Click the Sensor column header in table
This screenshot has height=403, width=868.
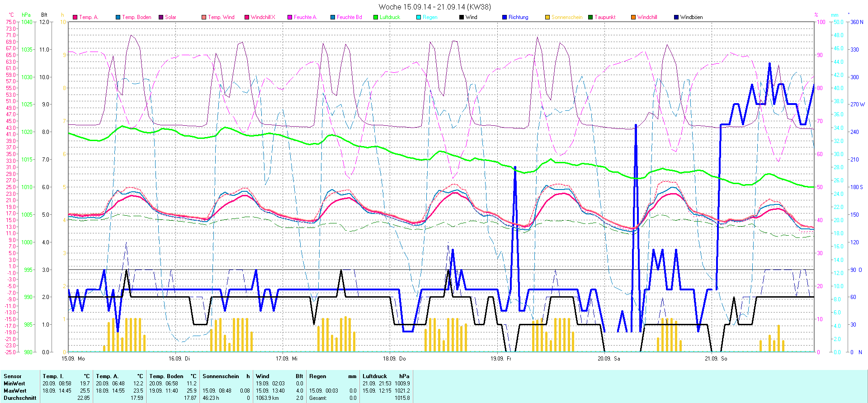13,376
